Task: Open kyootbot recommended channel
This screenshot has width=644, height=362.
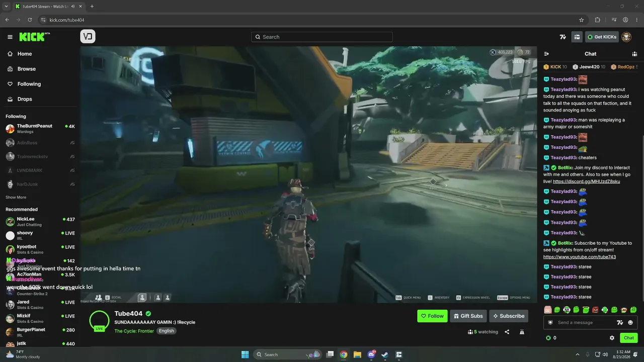Action: 40,249
